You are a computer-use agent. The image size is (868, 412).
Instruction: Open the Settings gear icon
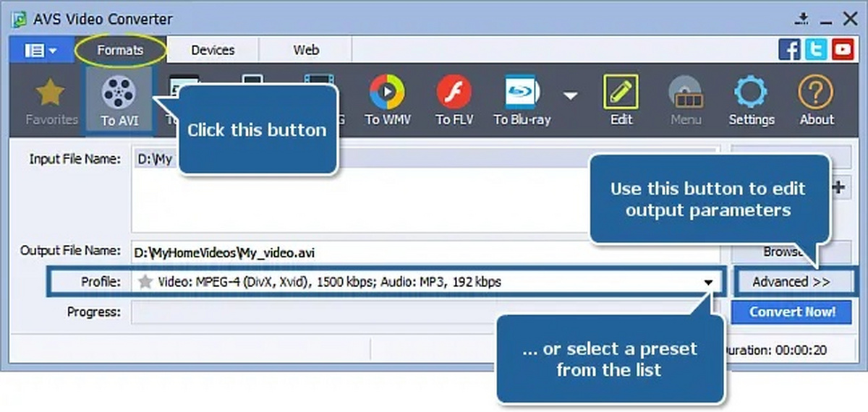(x=751, y=100)
